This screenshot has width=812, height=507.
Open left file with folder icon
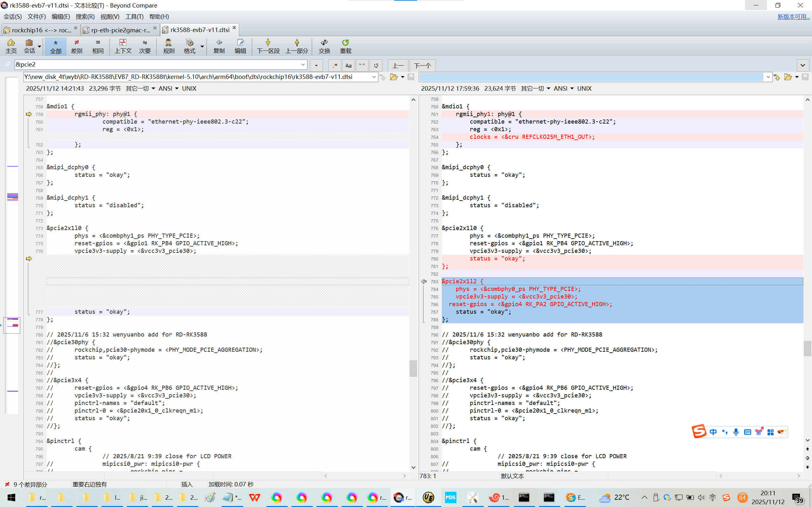(394, 77)
